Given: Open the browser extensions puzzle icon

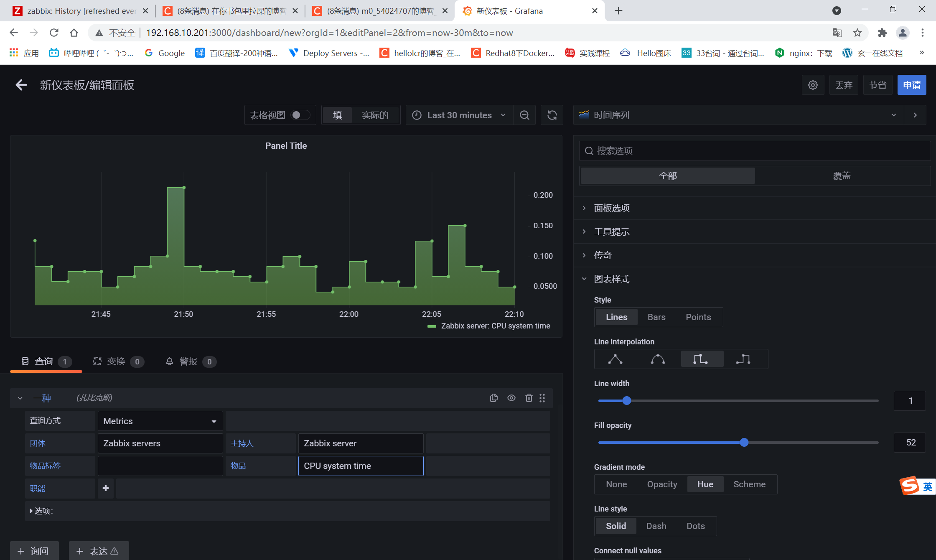Looking at the screenshot, I should coord(882,33).
